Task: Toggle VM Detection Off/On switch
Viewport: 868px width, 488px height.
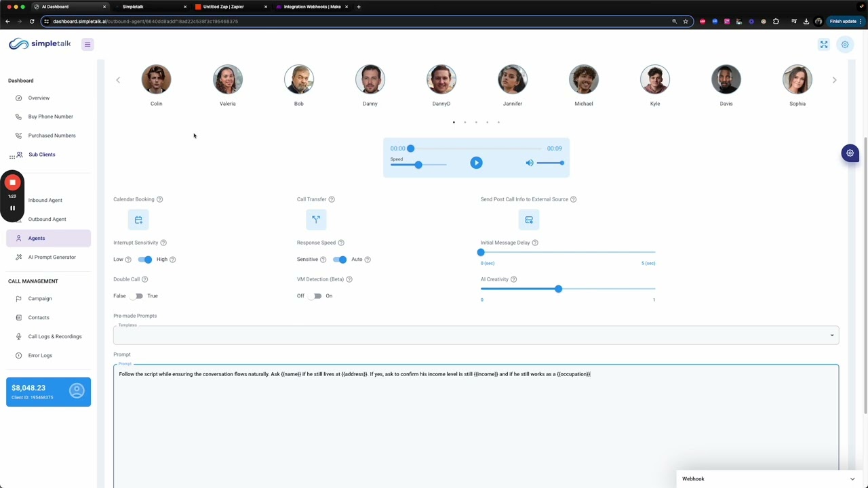Action: point(315,296)
